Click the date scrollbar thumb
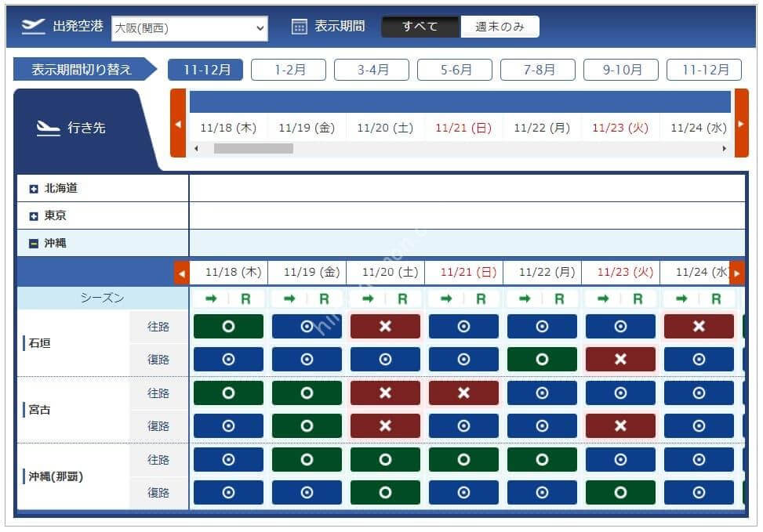The width and height of the screenshot is (763, 532). click(253, 148)
